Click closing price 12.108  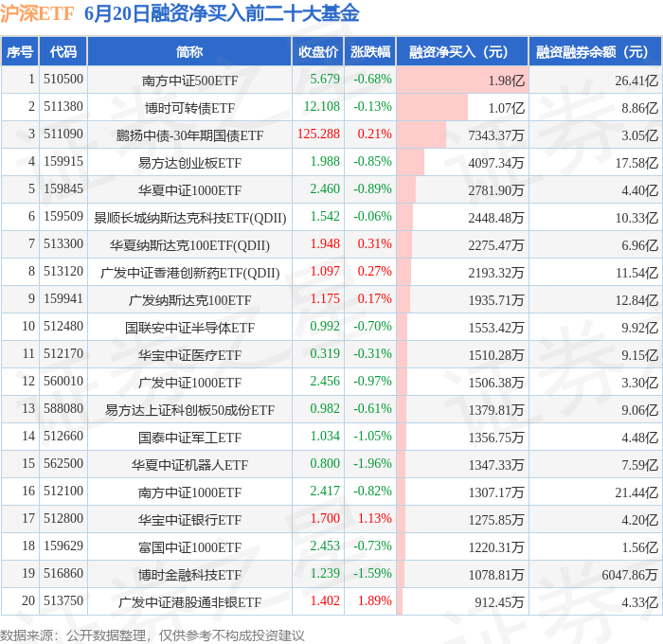(322, 107)
